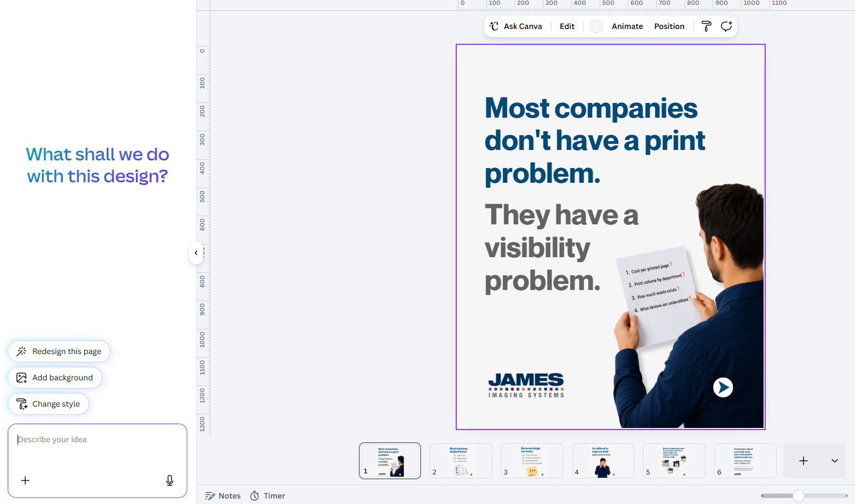Select the 'They have a visibility problem' text
The height and width of the screenshot is (504, 855).
point(561,247)
